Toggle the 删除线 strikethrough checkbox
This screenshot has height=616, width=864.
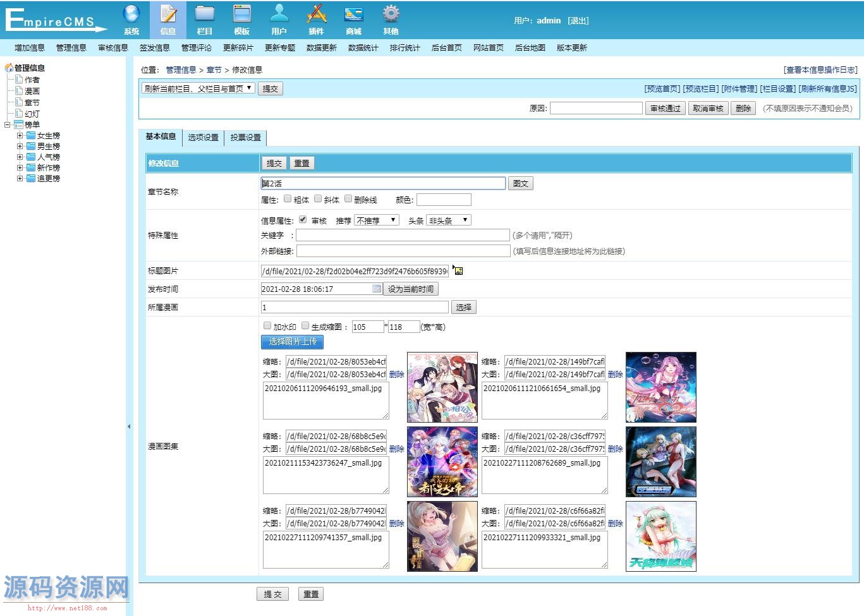pyautogui.click(x=348, y=199)
